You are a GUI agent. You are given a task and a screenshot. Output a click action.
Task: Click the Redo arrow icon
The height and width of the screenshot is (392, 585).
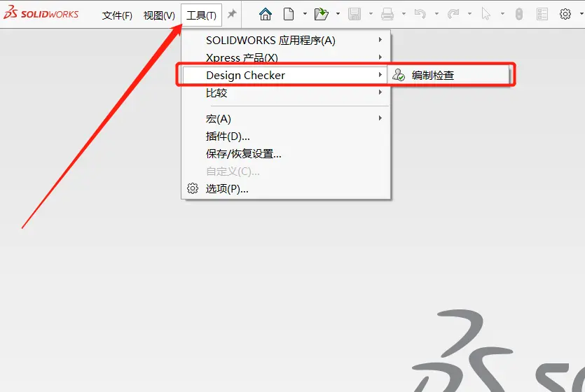click(x=453, y=14)
